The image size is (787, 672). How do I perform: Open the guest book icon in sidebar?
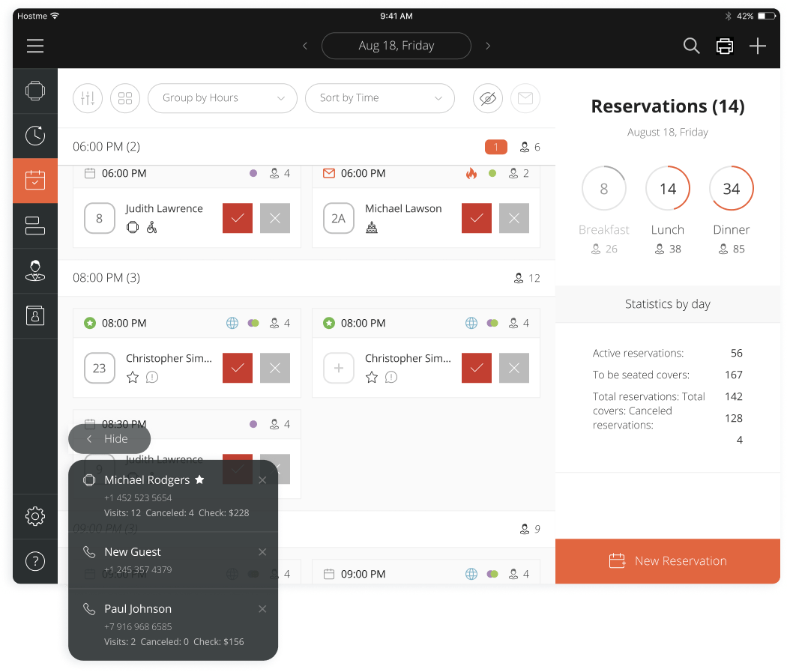pyautogui.click(x=35, y=316)
